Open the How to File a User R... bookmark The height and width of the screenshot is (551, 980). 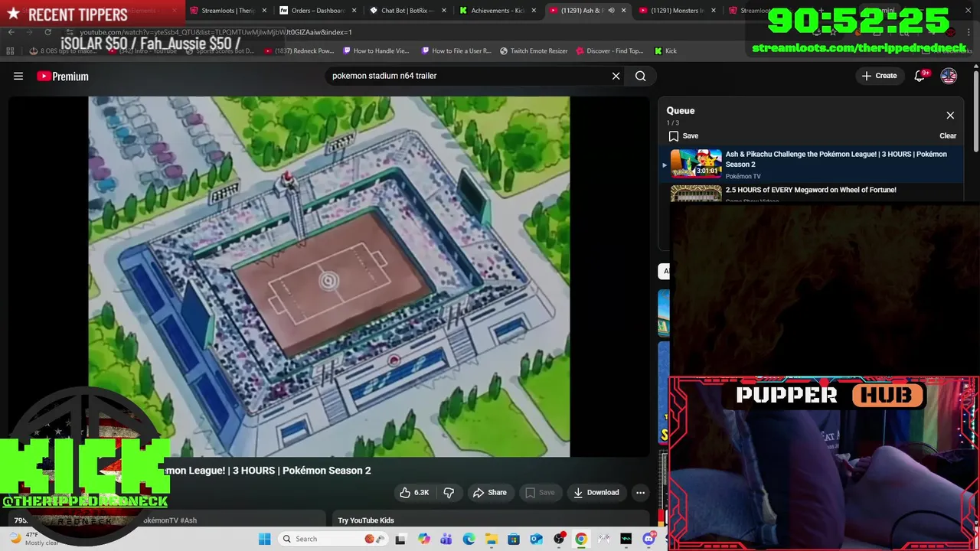(457, 51)
